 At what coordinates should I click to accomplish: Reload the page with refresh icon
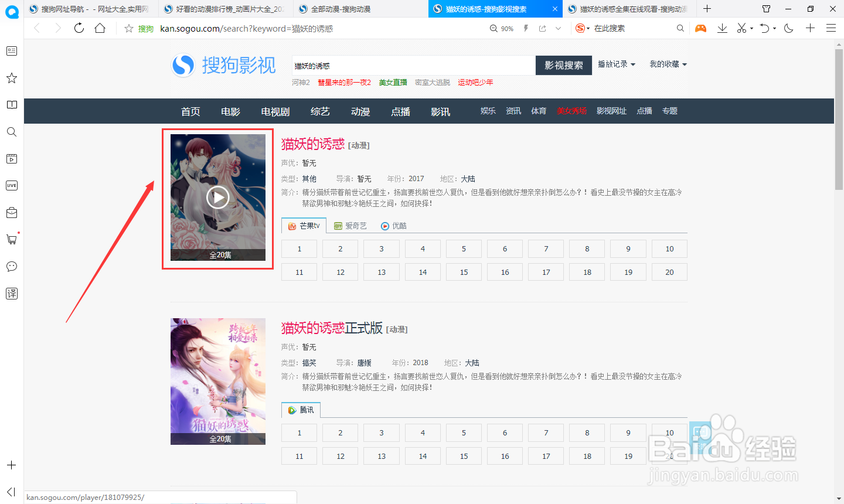[79, 28]
